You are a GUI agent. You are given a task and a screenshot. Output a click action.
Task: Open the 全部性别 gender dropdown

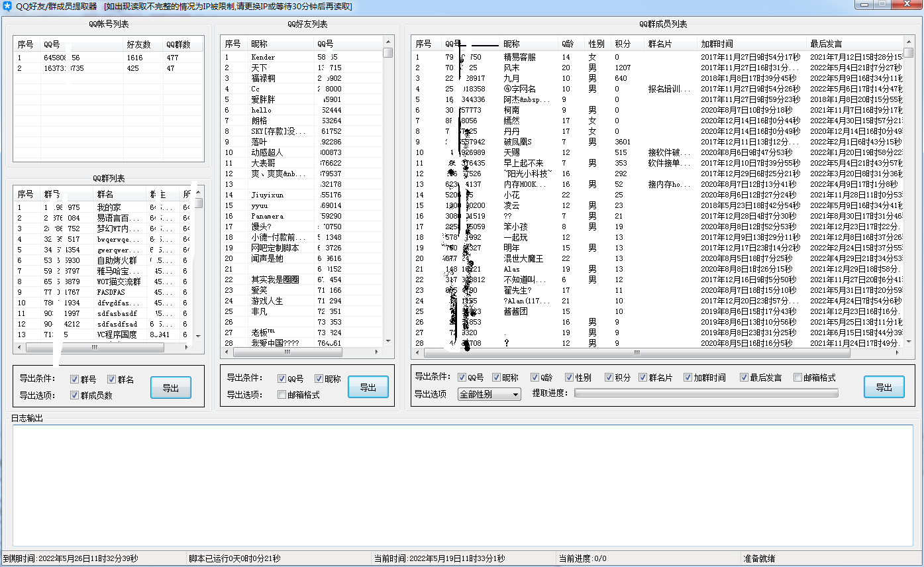click(x=489, y=394)
